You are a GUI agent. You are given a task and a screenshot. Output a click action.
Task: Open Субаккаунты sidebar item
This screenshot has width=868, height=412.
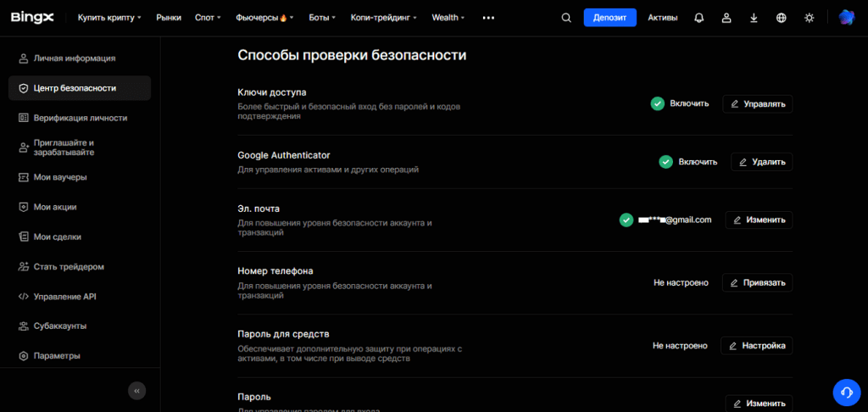coord(60,326)
